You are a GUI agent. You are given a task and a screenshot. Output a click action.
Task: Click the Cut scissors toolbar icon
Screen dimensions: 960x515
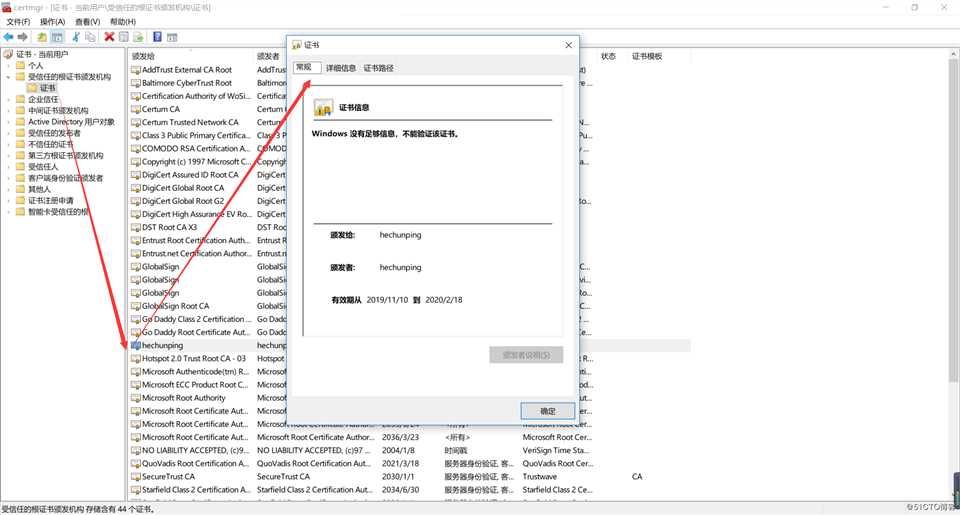[76, 37]
